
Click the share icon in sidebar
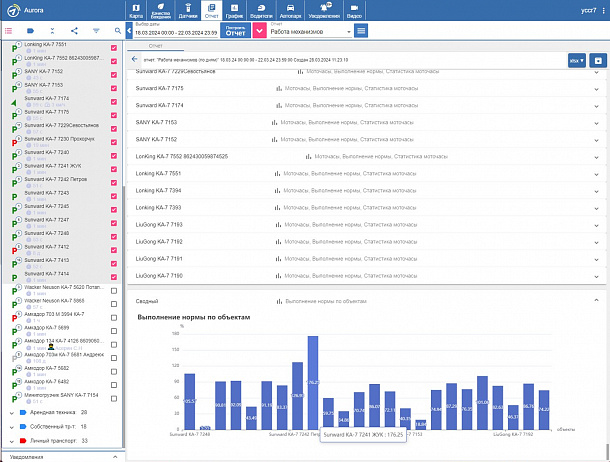point(74,31)
